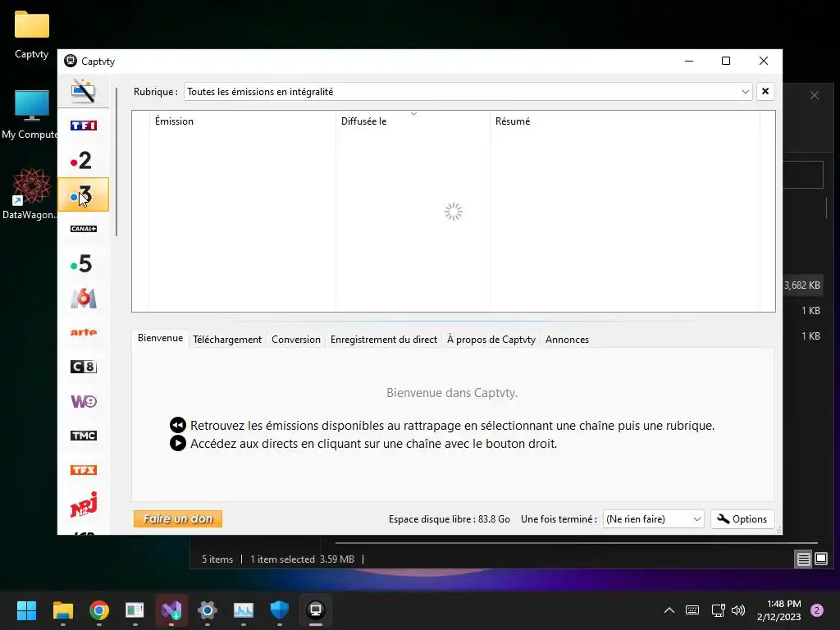840x630 pixels.
Task: Click the Résumé column header
Action: [624, 121]
